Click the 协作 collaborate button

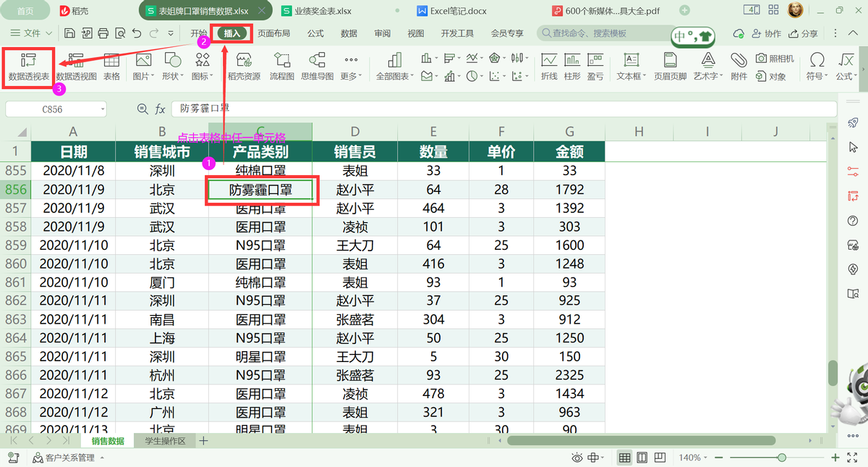click(x=767, y=33)
